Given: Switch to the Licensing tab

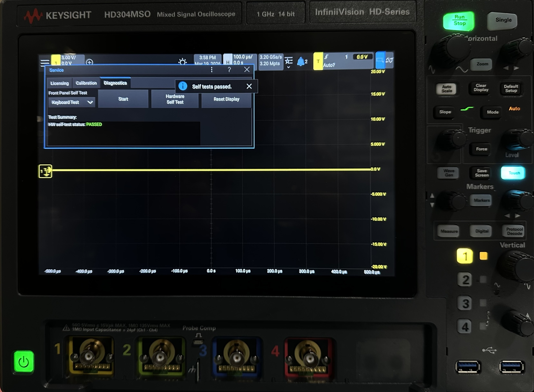Looking at the screenshot, I should click(59, 83).
